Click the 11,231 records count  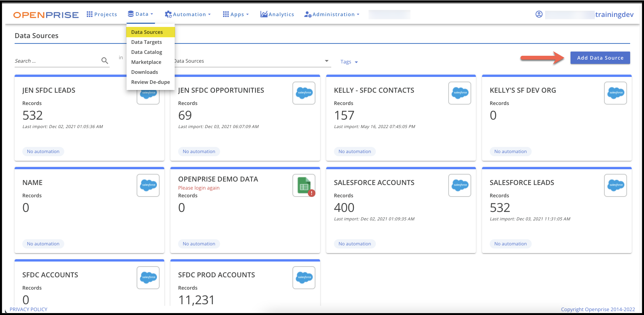coord(197,300)
